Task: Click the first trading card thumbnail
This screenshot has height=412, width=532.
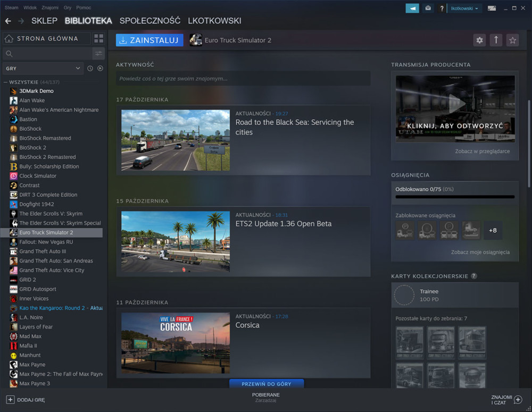Action: pos(410,342)
